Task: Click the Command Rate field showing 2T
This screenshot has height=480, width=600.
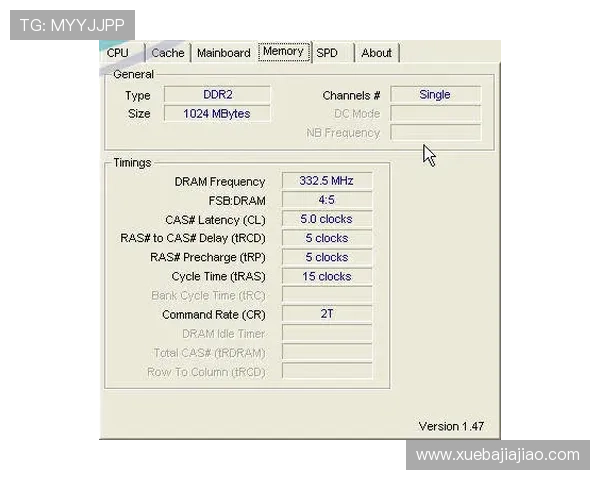Action: (x=327, y=314)
